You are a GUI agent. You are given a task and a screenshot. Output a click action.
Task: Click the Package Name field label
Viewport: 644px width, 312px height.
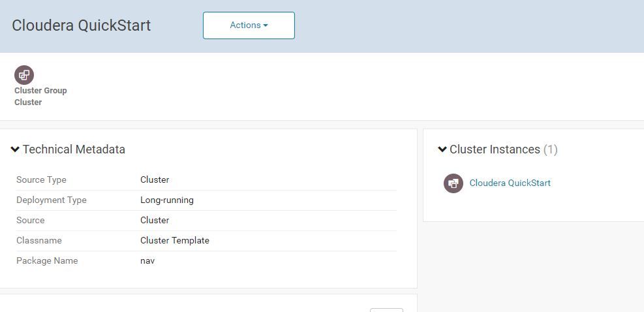click(x=47, y=261)
